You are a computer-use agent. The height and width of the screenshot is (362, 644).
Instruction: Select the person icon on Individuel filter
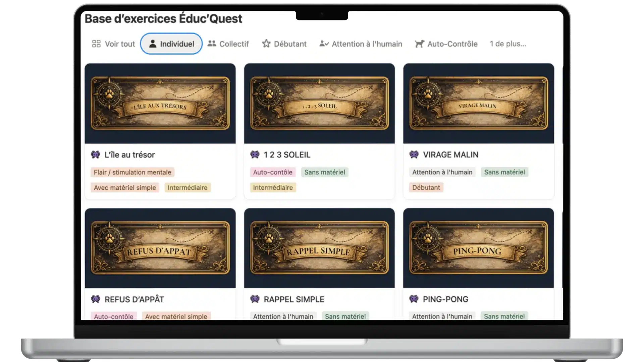153,43
